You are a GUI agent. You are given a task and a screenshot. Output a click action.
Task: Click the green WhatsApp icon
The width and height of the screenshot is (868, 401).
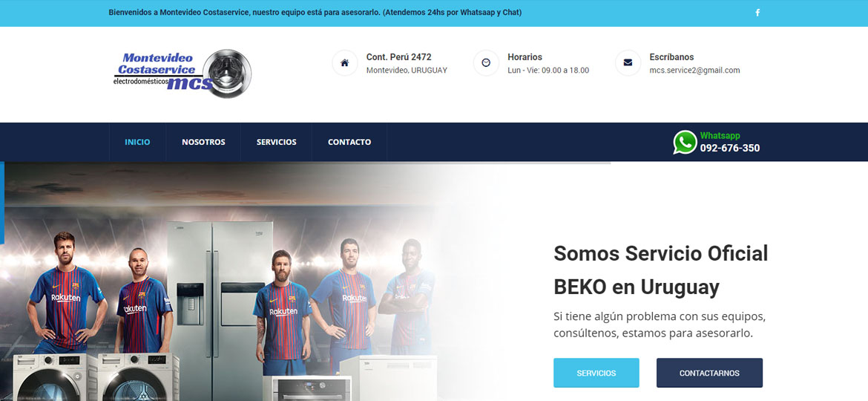click(x=685, y=143)
